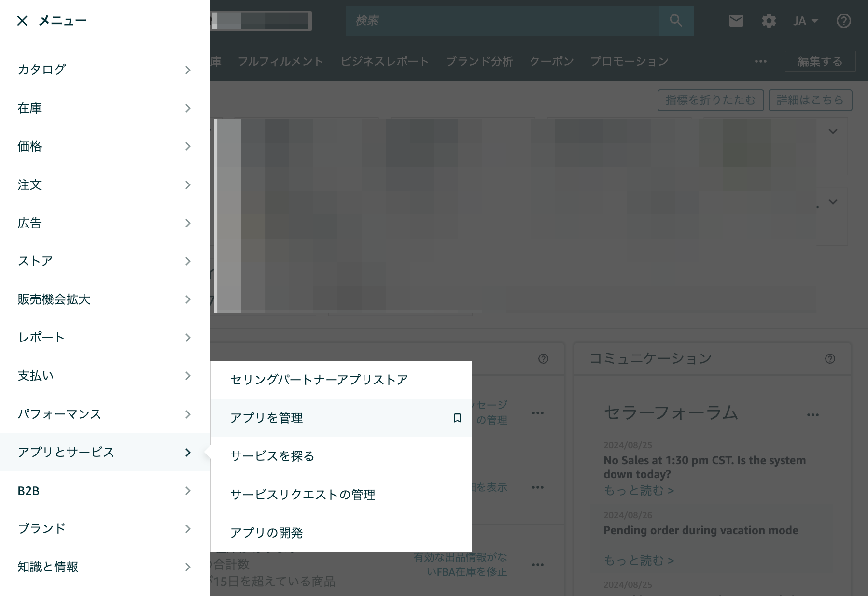Screen dimensions: 868x596
Task: Expand the 知識と情報 menu category
Action: (105, 567)
